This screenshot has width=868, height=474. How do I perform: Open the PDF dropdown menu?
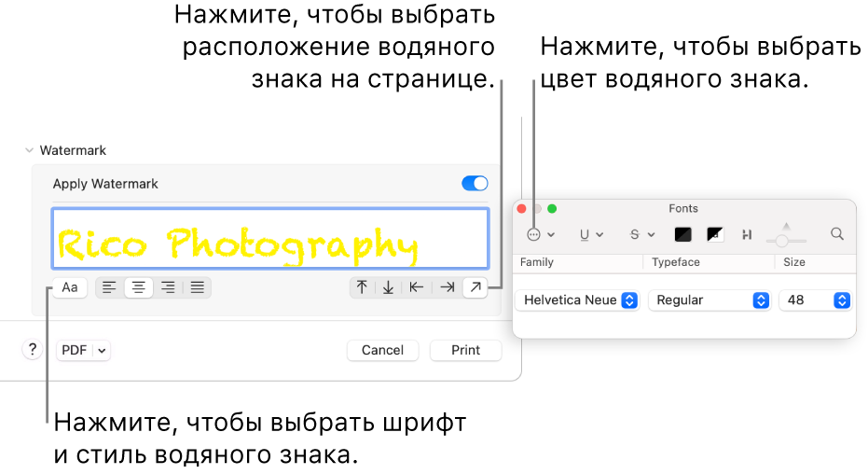(x=83, y=350)
